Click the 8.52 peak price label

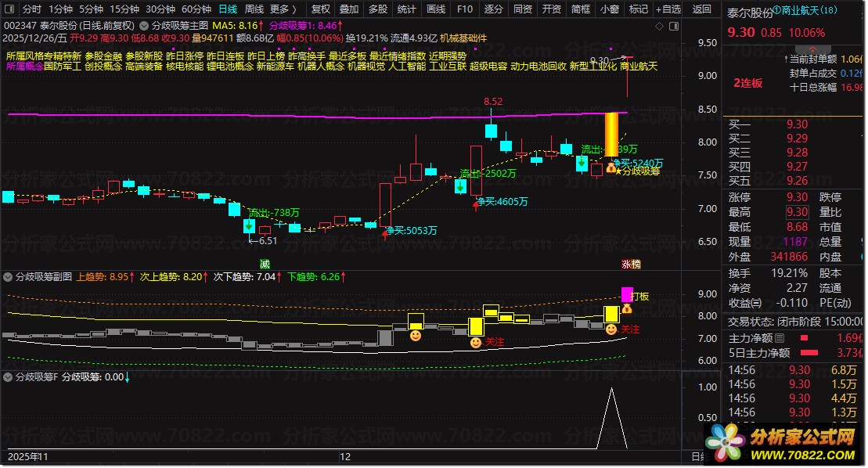(x=492, y=102)
